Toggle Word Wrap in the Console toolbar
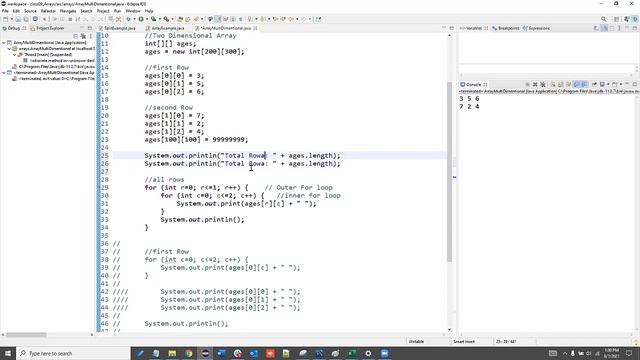Screen dimensions: 640x360 [x=569, y=84]
